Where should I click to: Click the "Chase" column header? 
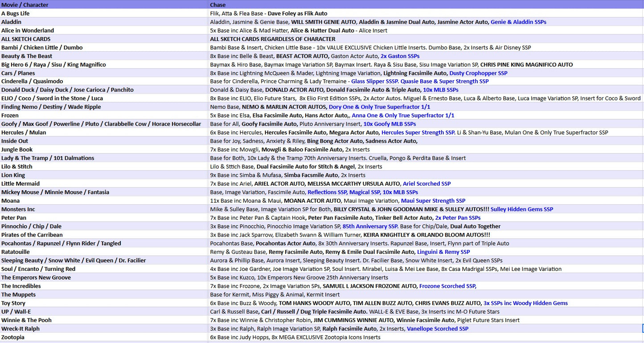tap(218, 5)
